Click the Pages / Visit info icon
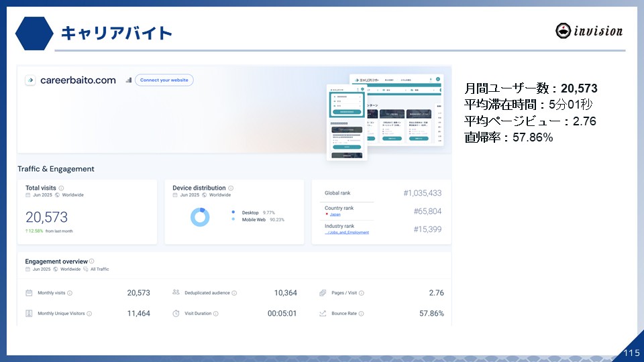The width and height of the screenshot is (644, 362). (362, 293)
